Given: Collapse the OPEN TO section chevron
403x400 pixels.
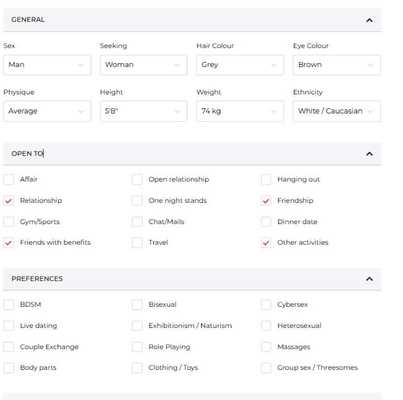Looking at the screenshot, I should 369,154.
